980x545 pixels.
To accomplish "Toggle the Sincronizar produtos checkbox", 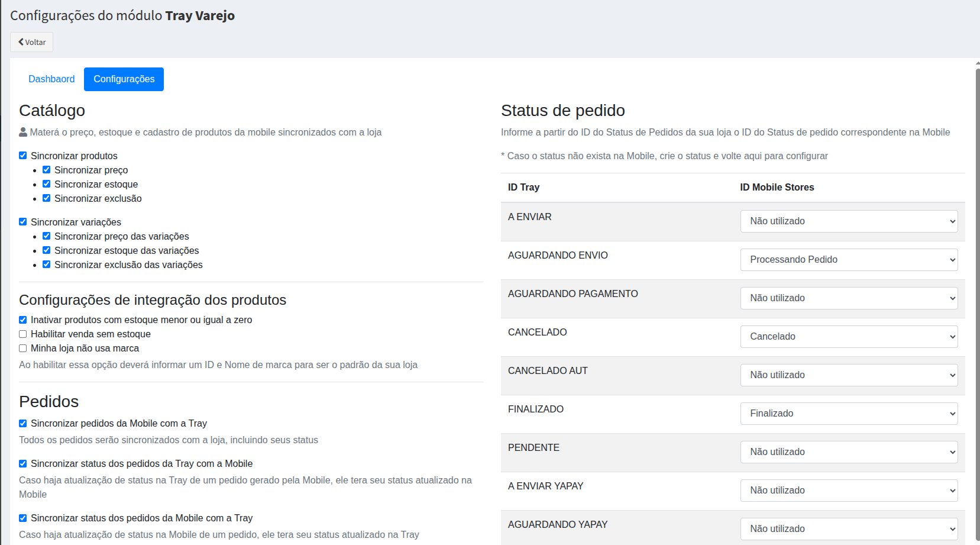I will pos(23,156).
